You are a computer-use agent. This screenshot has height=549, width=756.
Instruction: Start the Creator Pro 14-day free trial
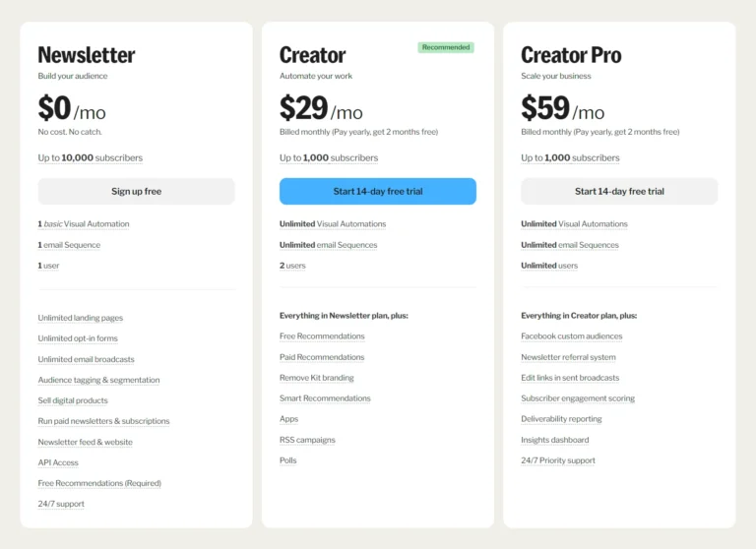pyautogui.click(x=619, y=191)
